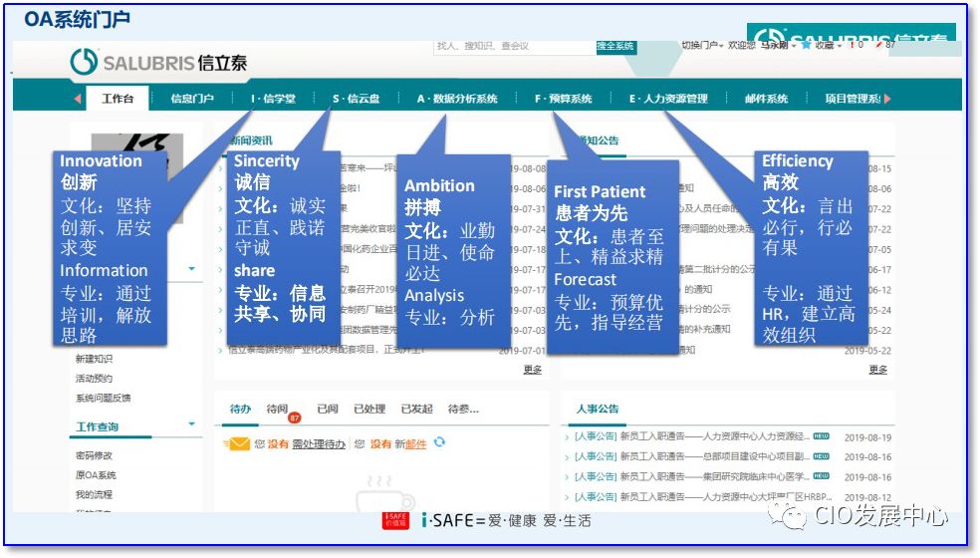
Task: Click chevron before the 2019-08-19 announcement
Action: (567, 437)
